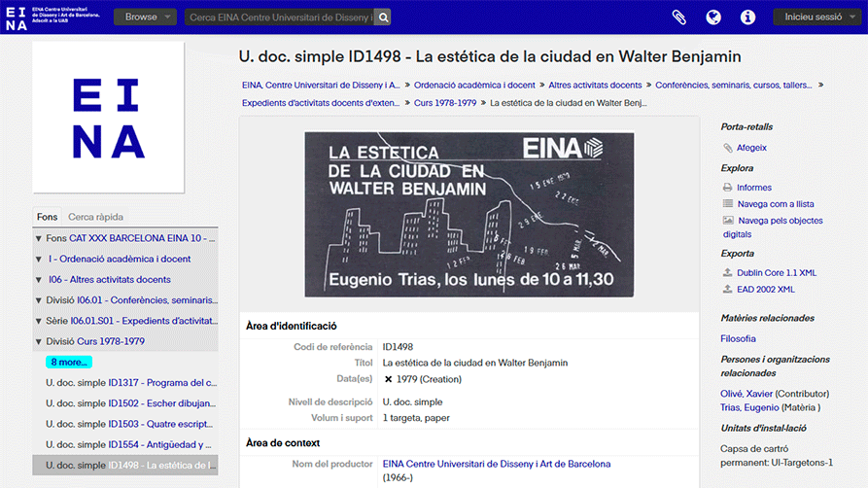868x488 pixels.
Task: Click the printer icon beside Informes
Action: pyautogui.click(x=728, y=188)
